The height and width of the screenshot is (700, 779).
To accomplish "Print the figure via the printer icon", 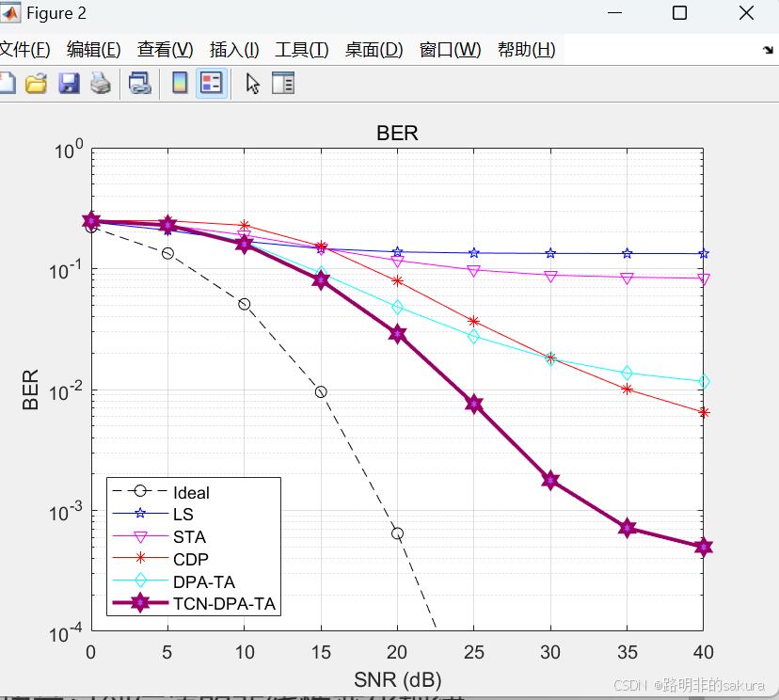I will [x=101, y=83].
